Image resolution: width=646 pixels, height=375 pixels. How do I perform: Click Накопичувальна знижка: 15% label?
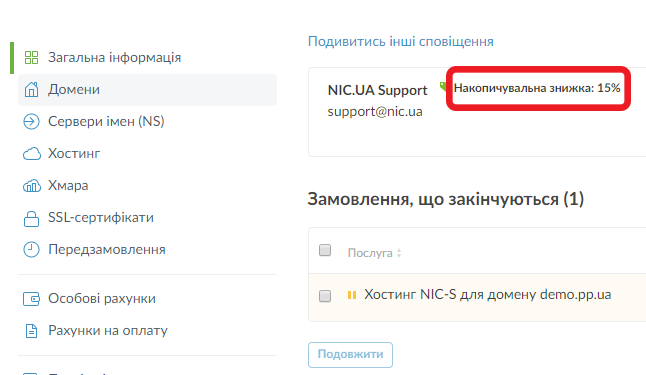coord(537,88)
